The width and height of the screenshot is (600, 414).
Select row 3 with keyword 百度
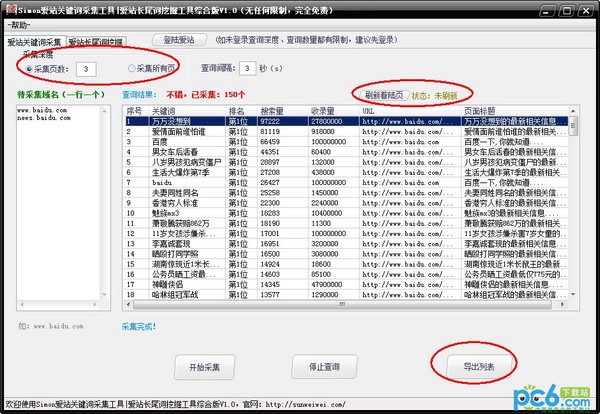click(x=347, y=142)
